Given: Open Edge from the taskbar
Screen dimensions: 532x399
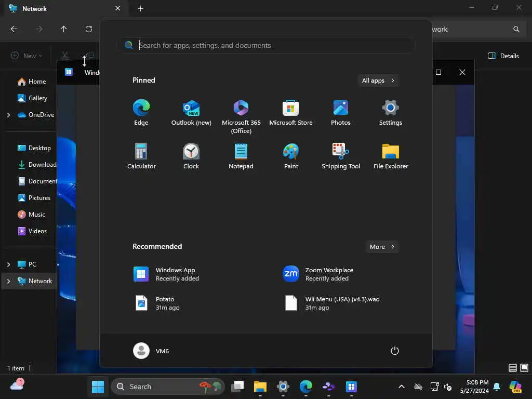Looking at the screenshot, I should (305, 387).
